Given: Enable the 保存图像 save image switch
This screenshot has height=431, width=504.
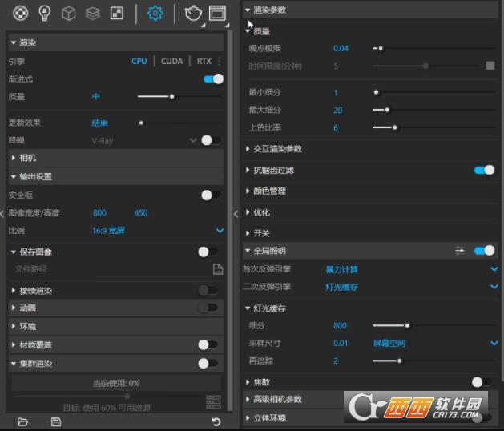Looking at the screenshot, I should tap(208, 252).
